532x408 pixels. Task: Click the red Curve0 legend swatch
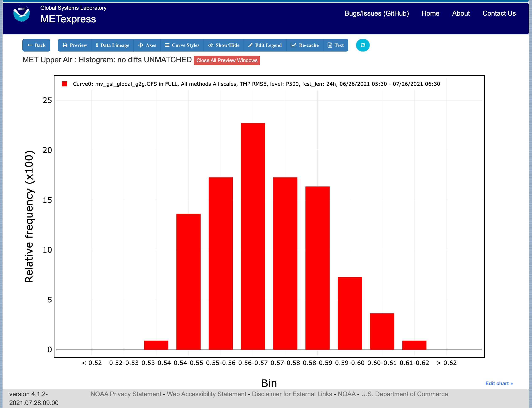65,84
